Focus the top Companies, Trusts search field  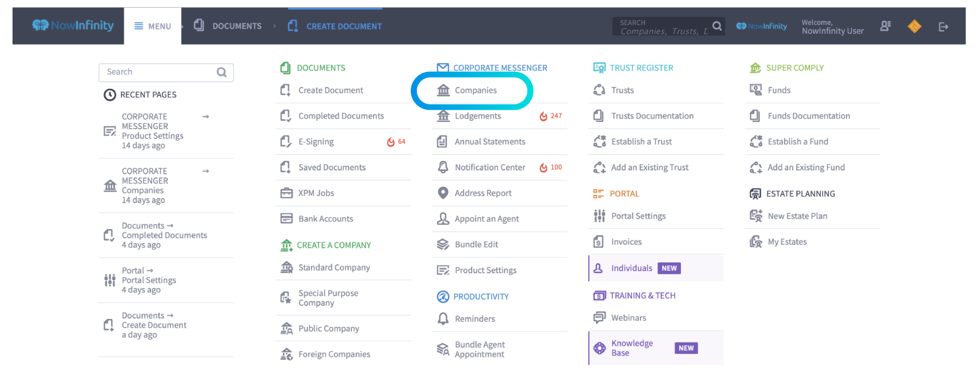click(662, 27)
